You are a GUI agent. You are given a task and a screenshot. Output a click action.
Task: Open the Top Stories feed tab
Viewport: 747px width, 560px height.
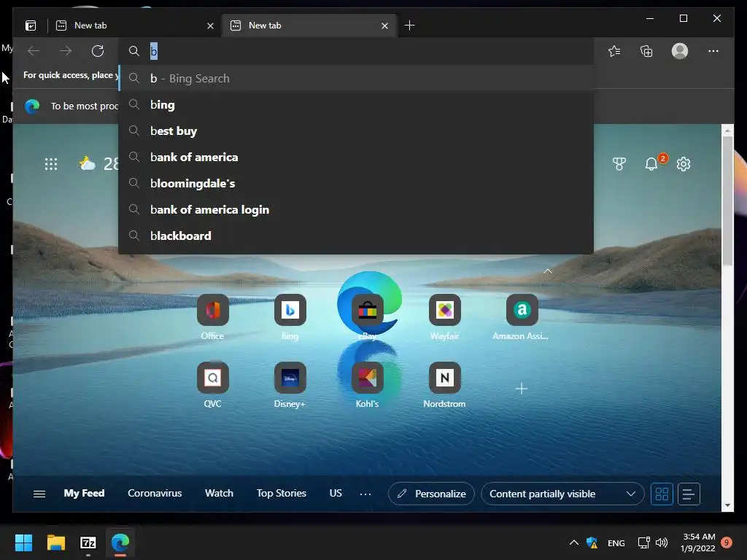(x=281, y=494)
